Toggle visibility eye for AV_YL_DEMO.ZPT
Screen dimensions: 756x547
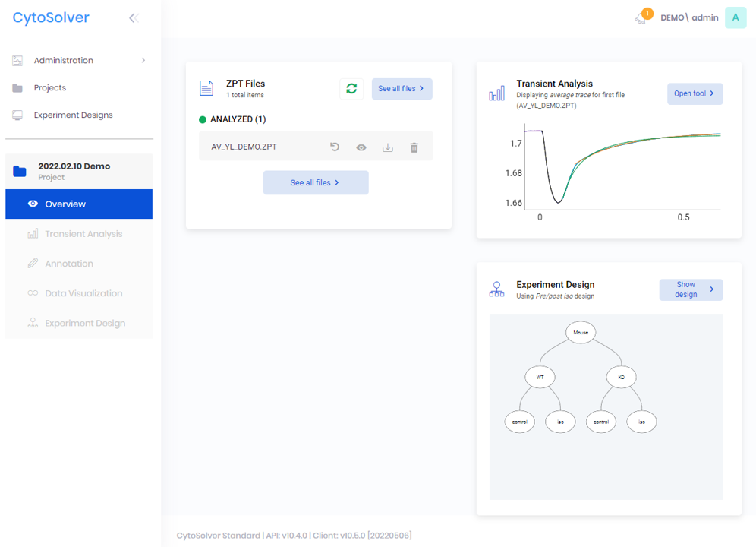click(x=361, y=147)
